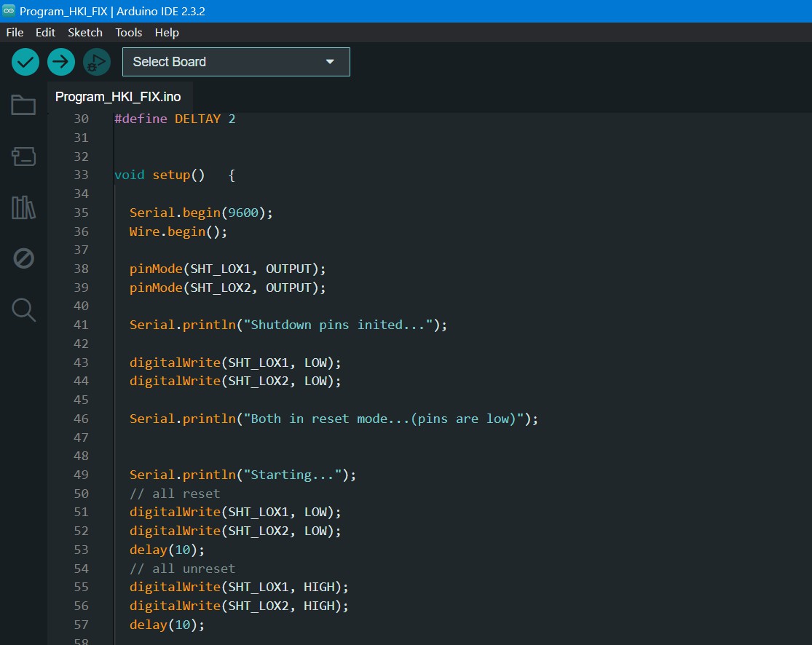The height and width of the screenshot is (645, 812).
Task: Select the Program_HKI_FIX.ino tab
Action: tap(118, 97)
